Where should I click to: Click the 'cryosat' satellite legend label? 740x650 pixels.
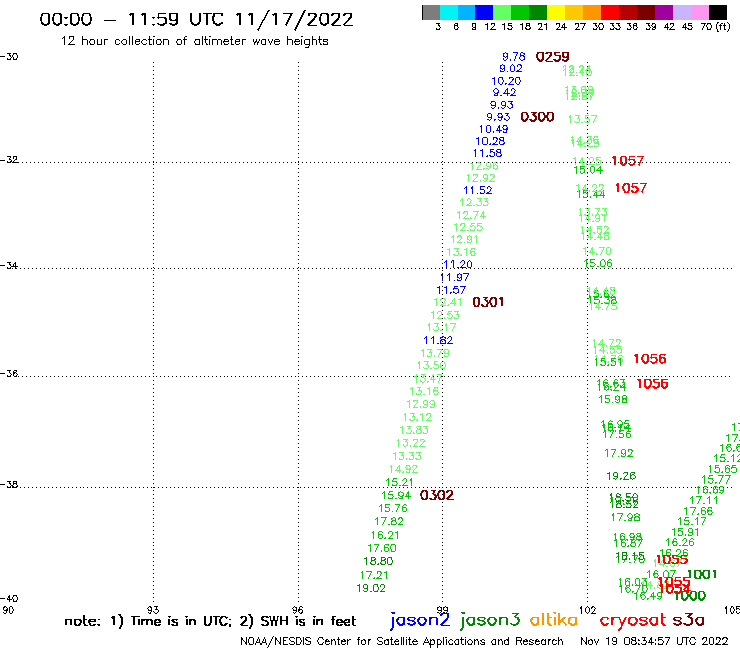(x=633, y=620)
